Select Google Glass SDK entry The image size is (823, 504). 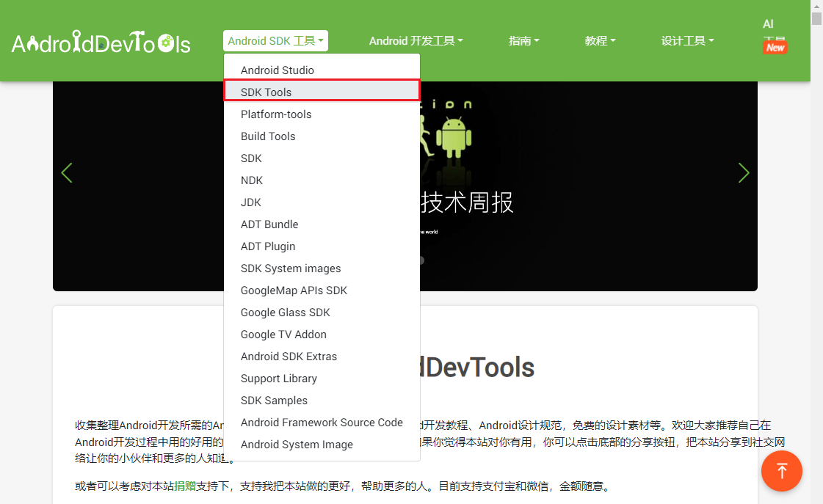tap(322, 313)
